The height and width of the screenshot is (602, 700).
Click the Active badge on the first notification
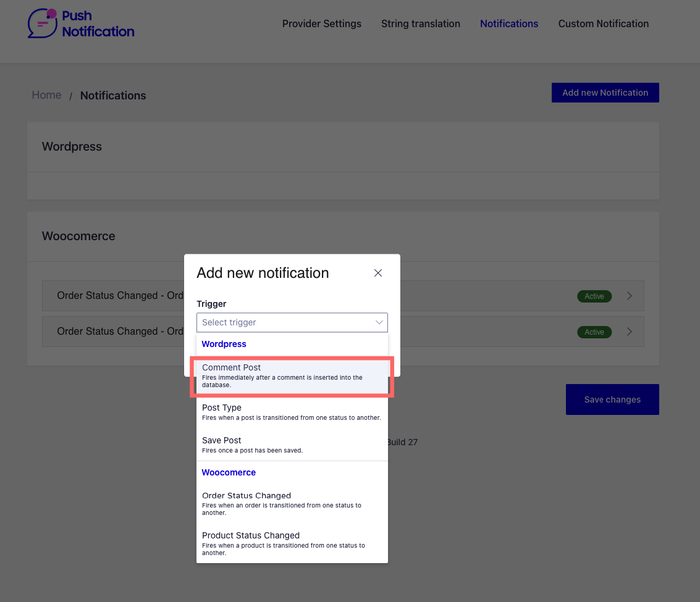click(594, 296)
